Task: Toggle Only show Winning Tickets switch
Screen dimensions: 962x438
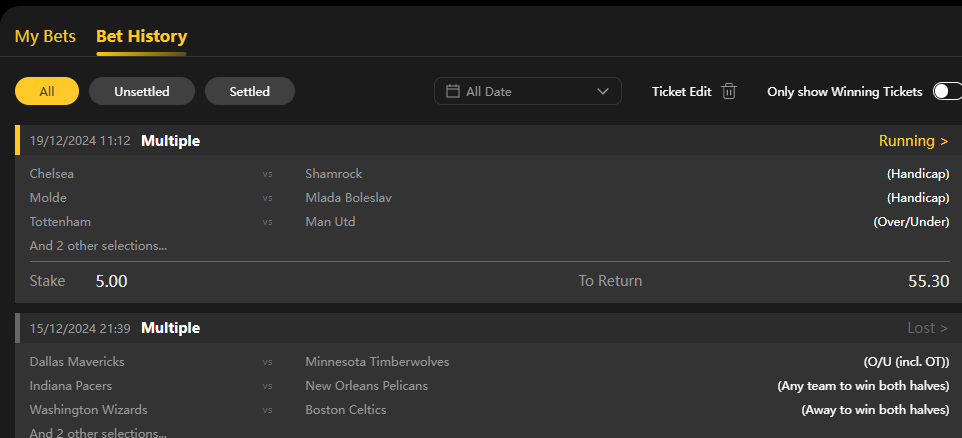Action: click(x=945, y=91)
